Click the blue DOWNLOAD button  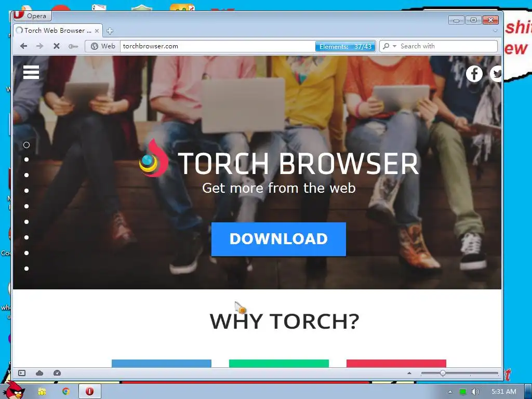[x=278, y=239]
